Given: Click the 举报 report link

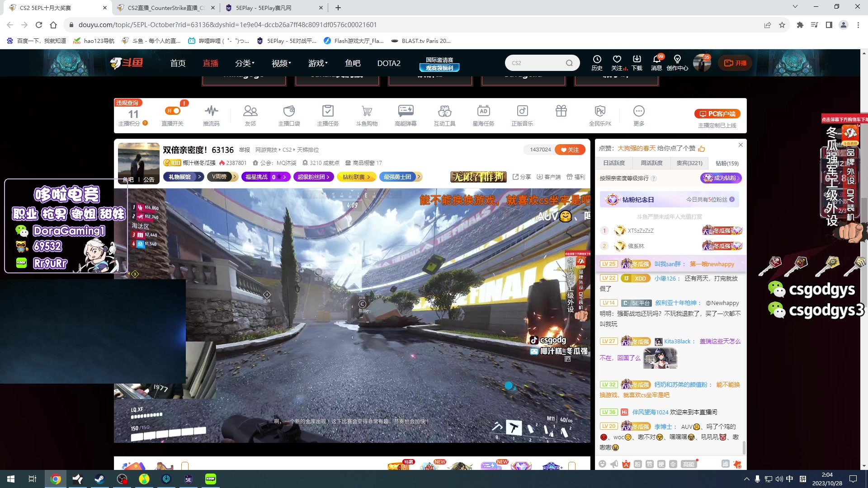Looking at the screenshot, I should pyautogui.click(x=244, y=150).
